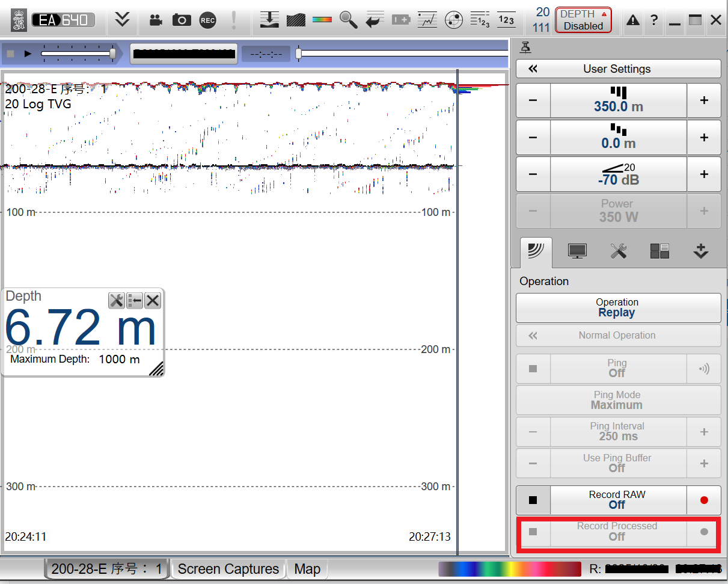Viewport: 728px width, 584px height.
Task: Open Depth panel setup wrench icon
Action: tap(116, 301)
